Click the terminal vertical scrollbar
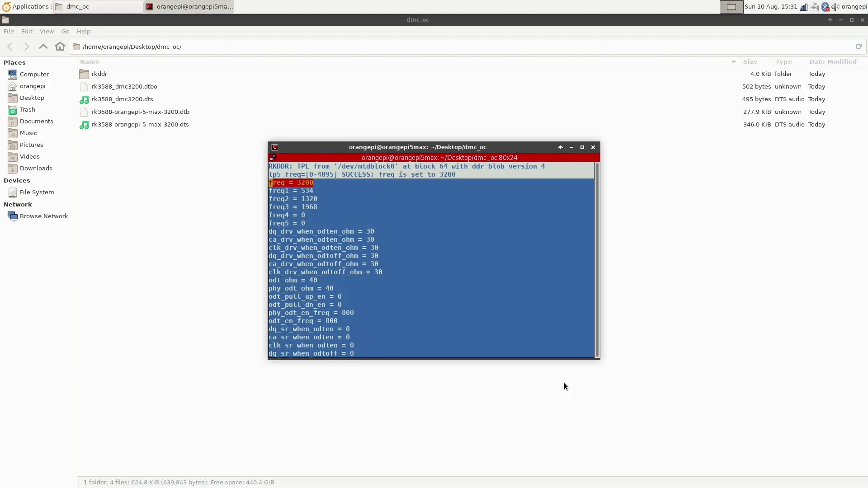This screenshot has height=488, width=868. coord(597,260)
